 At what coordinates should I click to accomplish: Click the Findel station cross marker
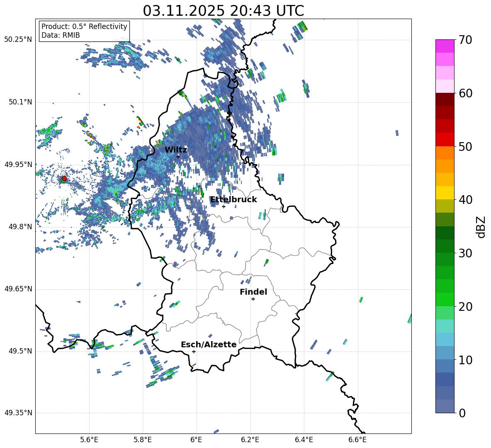coord(253,299)
